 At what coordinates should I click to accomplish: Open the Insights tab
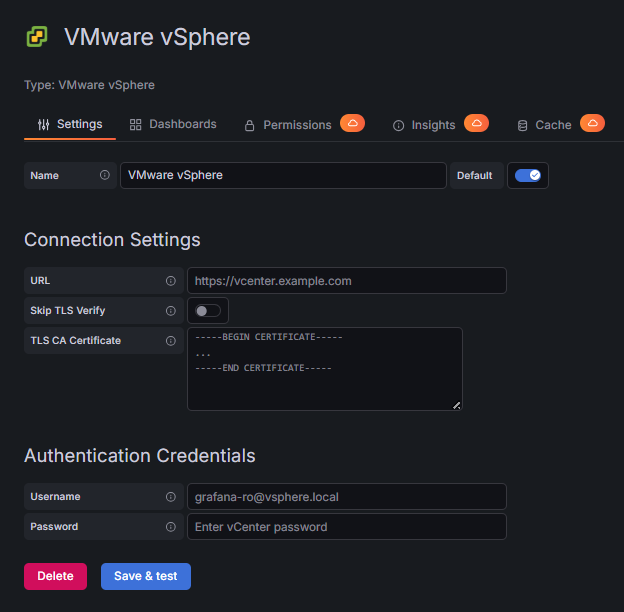pyautogui.click(x=441, y=125)
